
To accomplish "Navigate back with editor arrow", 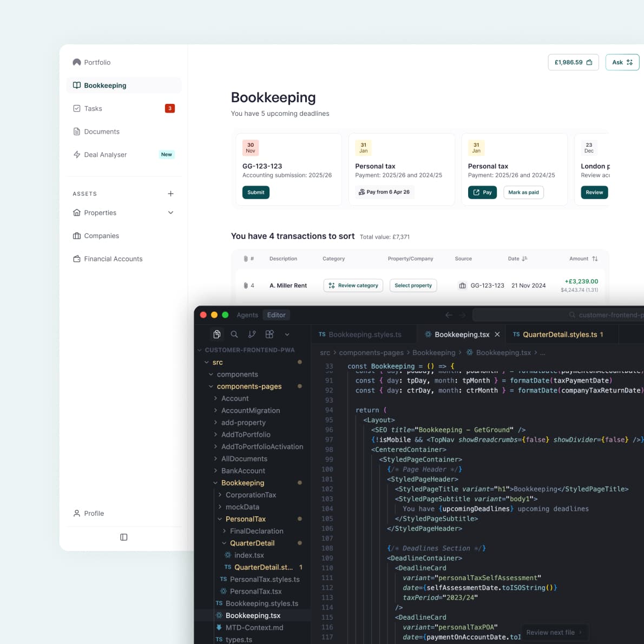I will point(449,315).
